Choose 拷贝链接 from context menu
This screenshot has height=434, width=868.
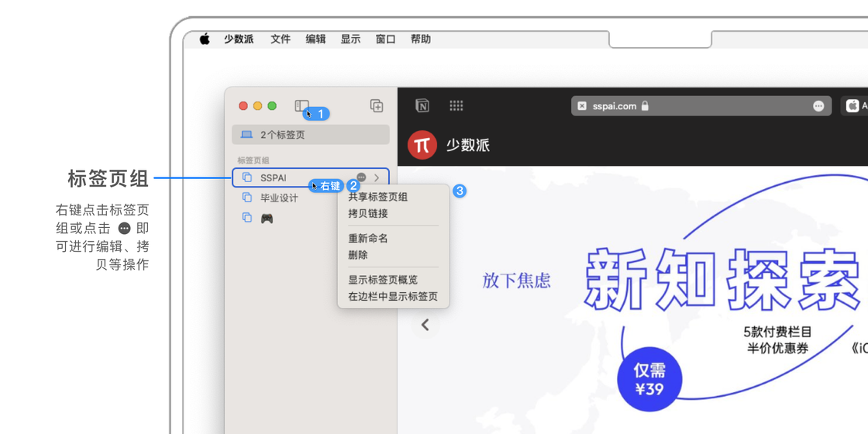point(367,213)
